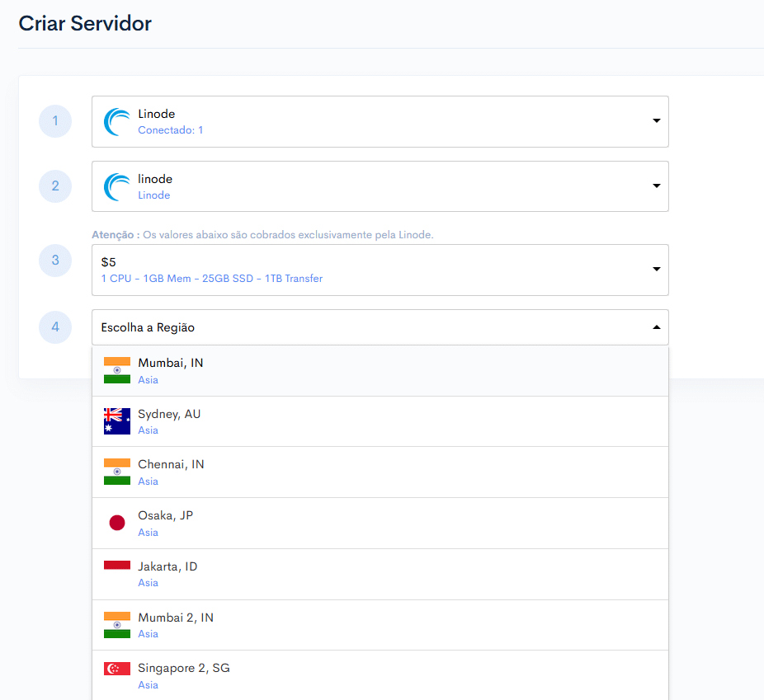The image size is (764, 700).
Task: Click the Japan flag for Osaka
Action: [117, 523]
